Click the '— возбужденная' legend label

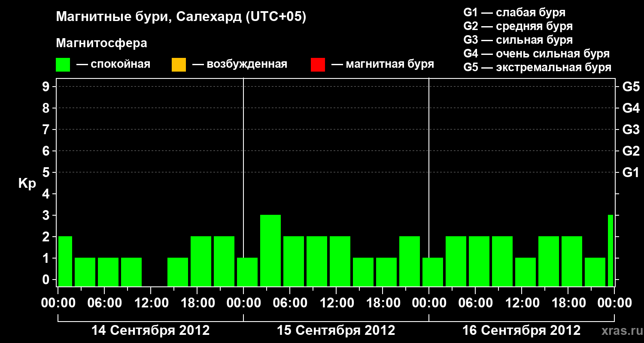click(x=240, y=64)
